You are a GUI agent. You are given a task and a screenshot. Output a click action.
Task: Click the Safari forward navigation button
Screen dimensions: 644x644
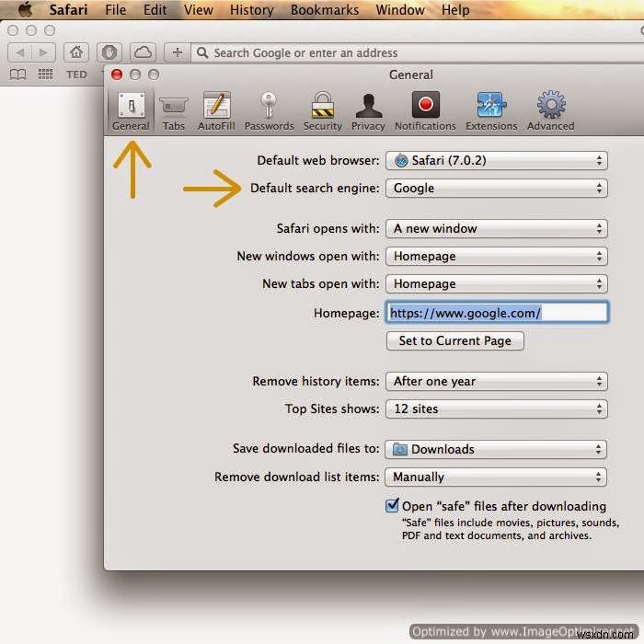43,52
